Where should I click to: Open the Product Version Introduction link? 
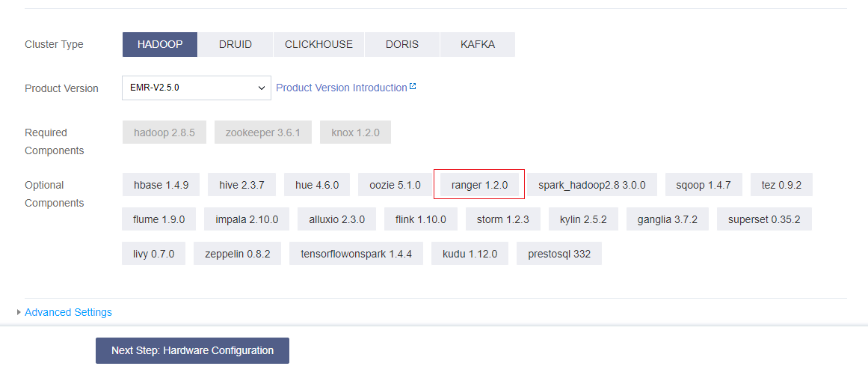click(342, 88)
